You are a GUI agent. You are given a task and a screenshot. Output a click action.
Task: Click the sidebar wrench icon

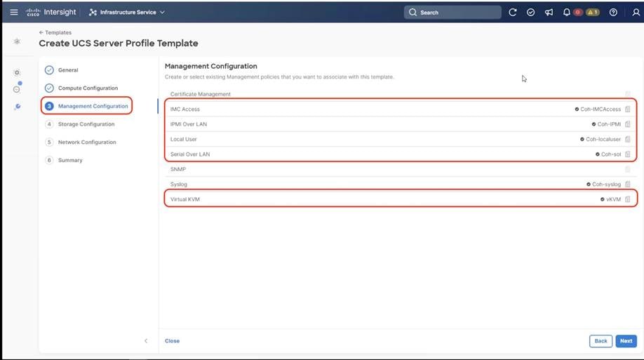coord(18,107)
